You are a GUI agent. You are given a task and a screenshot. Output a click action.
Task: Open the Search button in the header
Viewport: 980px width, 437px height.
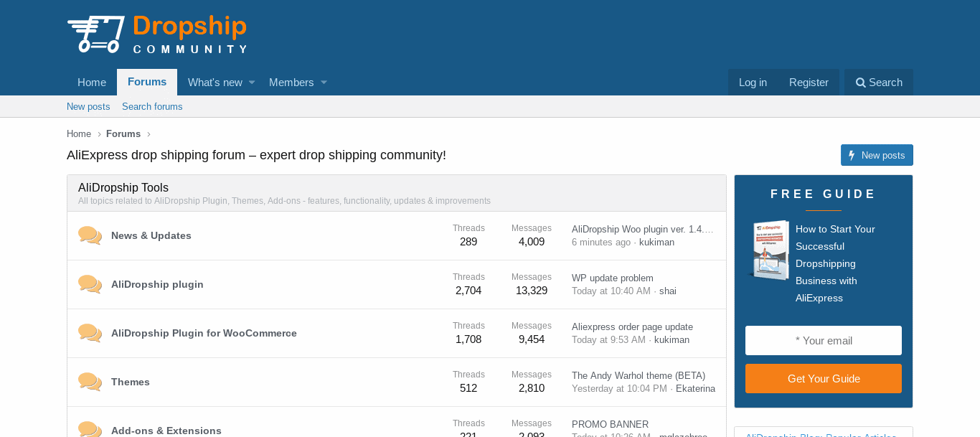[x=879, y=83]
